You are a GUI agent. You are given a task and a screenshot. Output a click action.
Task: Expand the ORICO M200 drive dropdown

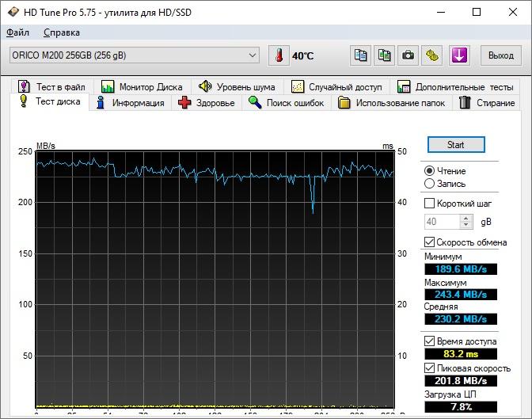(253, 55)
